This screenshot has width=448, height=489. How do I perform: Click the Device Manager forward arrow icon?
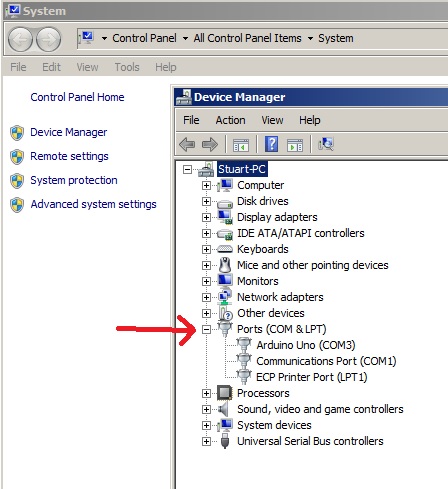[x=210, y=145]
